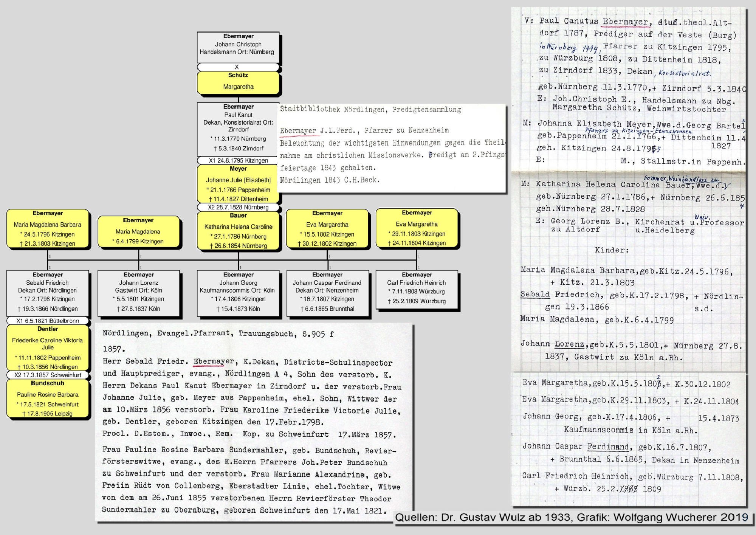Select Eva Margaretha born 15.5.1802 box
This screenshot has width=756, height=535.
pyautogui.click(x=327, y=229)
